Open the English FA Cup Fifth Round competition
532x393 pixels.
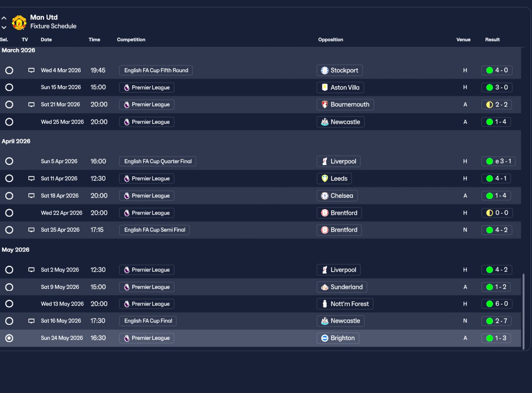(156, 70)
